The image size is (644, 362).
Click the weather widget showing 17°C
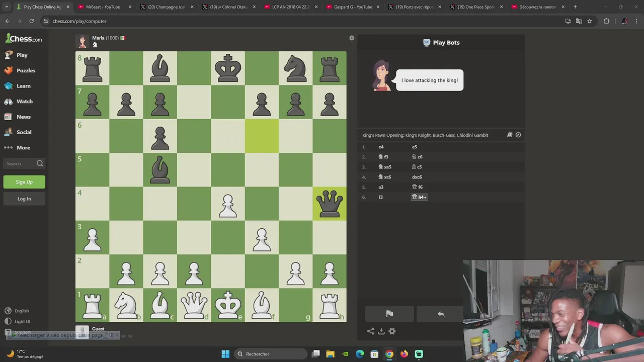25,354
